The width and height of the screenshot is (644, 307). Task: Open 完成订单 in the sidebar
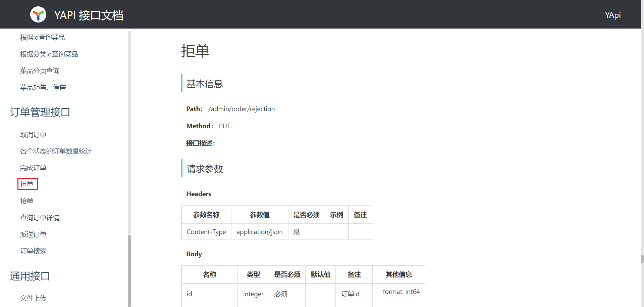tap(33, 168)
